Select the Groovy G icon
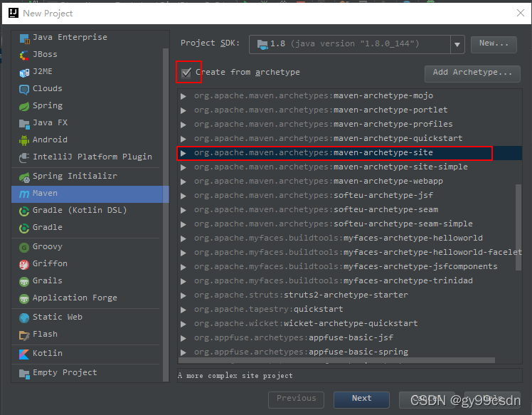 [x=24, y=247]
